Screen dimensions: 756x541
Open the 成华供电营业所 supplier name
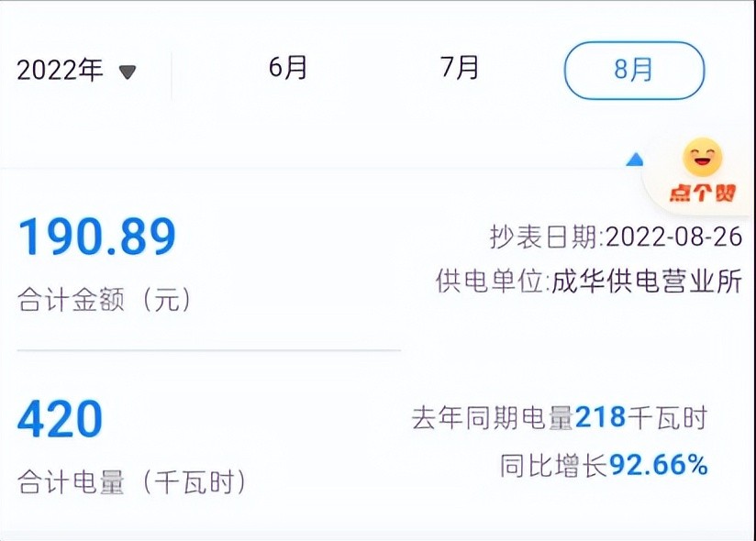646,282
